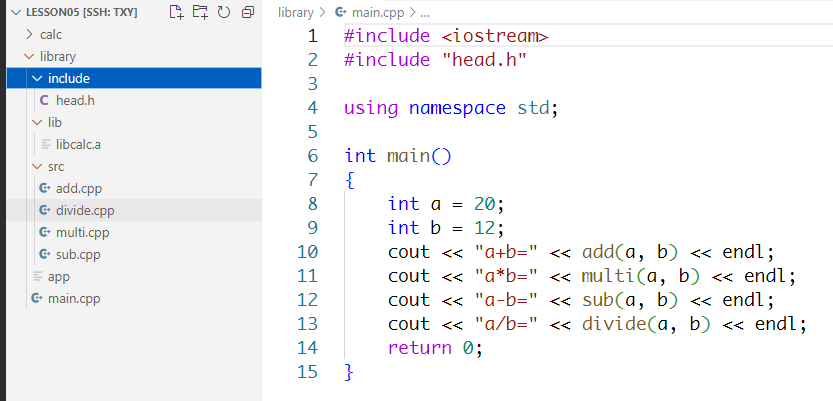
Task: Click the string "a/b=" on line 13
Action: tap(505, 323)
